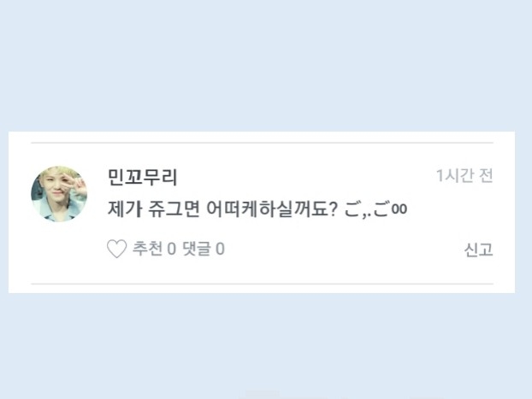
Task: Click the divider line below the comment
Action: click(x=262, y=284)
